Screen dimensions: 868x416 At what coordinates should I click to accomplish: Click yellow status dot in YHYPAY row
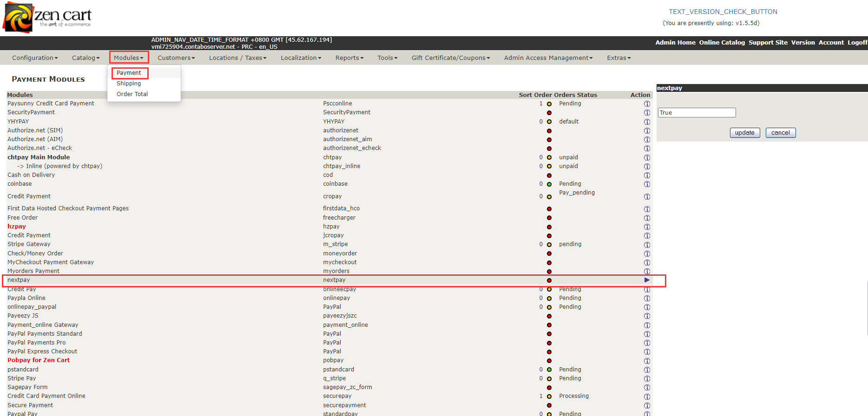click(x=549, y=122)
